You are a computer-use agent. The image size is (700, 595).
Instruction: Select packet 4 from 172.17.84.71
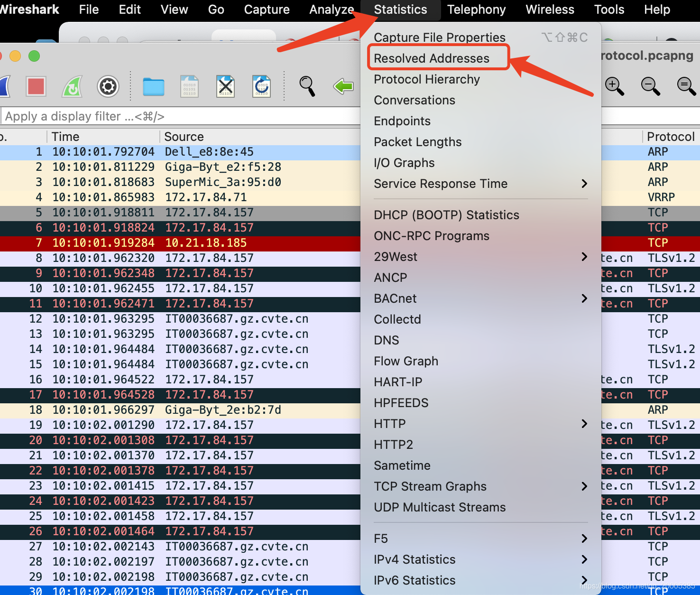click(180, 197)
